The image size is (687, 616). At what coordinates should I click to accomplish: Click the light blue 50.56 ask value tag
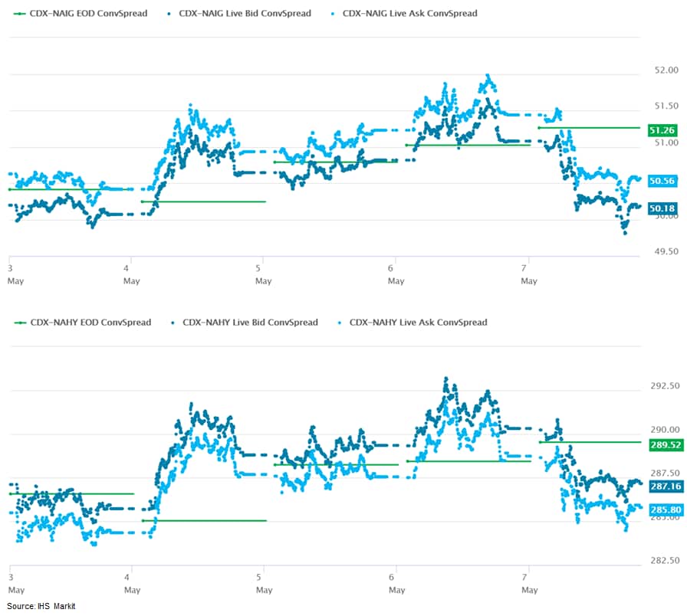point(661,181)
